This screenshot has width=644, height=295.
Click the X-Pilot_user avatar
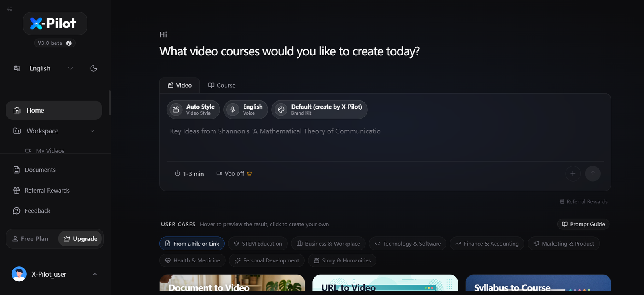pyautogui.click(x=19, y=274)
